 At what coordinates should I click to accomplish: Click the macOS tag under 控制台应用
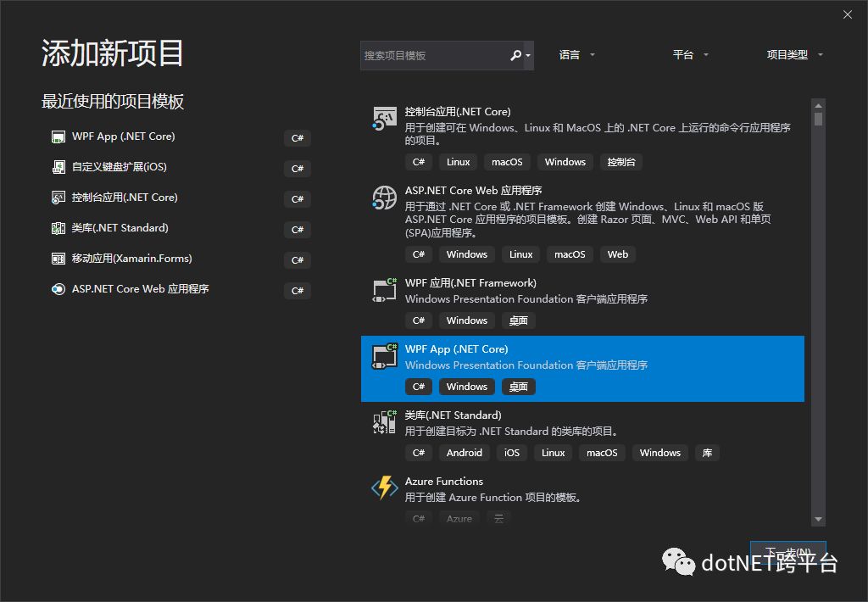point(507,162)
